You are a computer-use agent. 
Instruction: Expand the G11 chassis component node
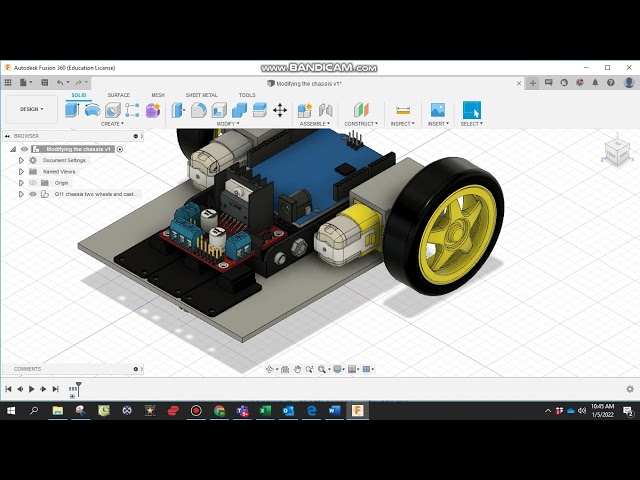tap(21, 194)
